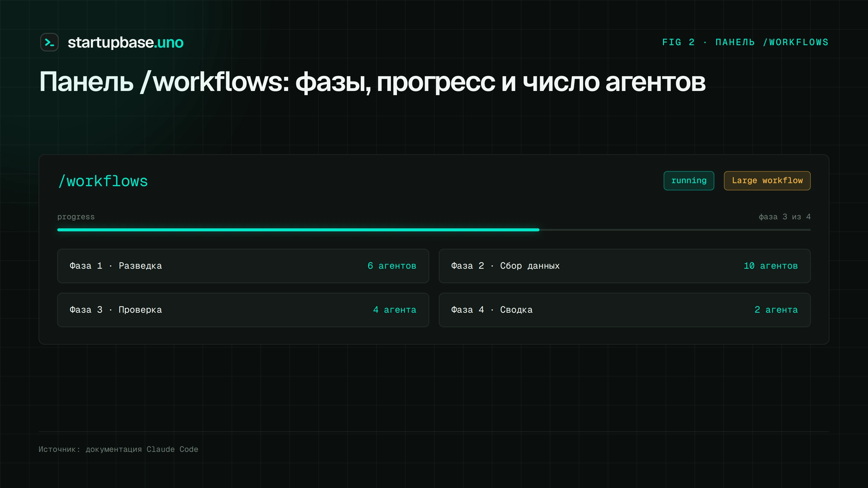Image resolution: width=868 pixels, height=488 pixels.
Task: Click the "progress" label
Action: pos(76,217)
